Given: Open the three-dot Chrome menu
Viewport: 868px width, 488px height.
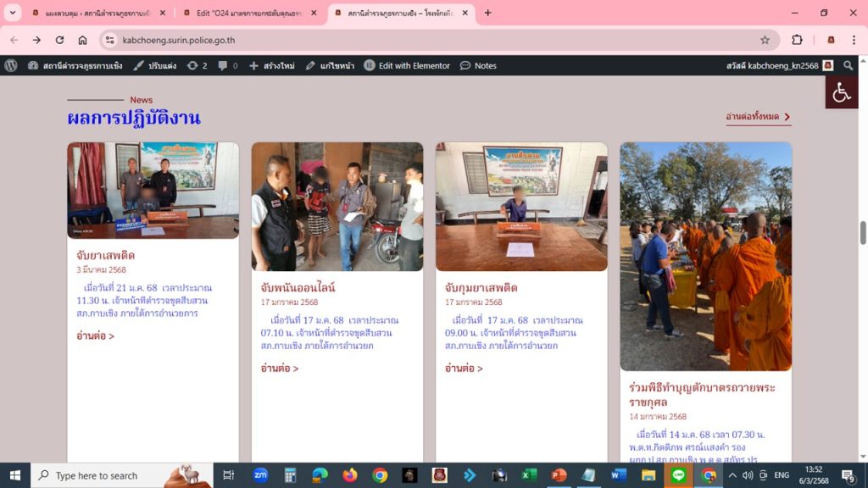Looking at the screenshot, I should (854, 40).
